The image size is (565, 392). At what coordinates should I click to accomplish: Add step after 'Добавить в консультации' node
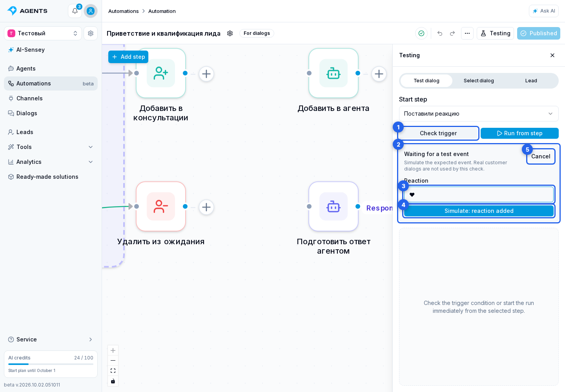click(206, 74)
